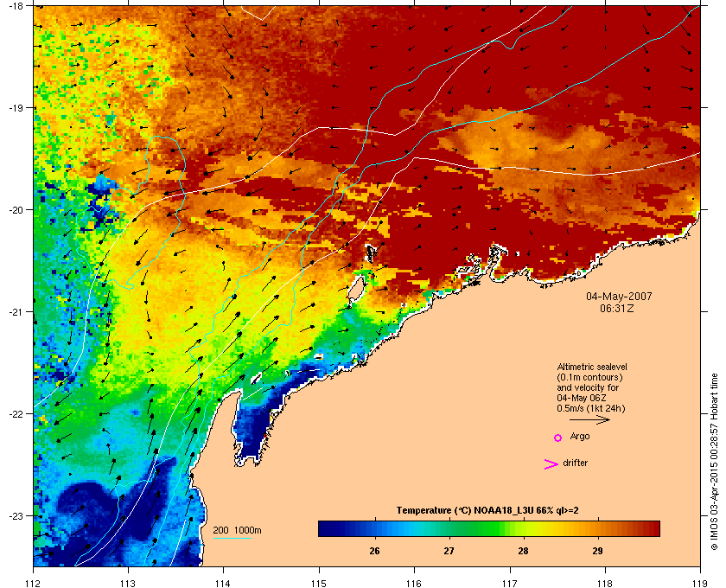Click colorbar tick label 29
This screenshot has height=588, width=726.
[x=598, y=551]
